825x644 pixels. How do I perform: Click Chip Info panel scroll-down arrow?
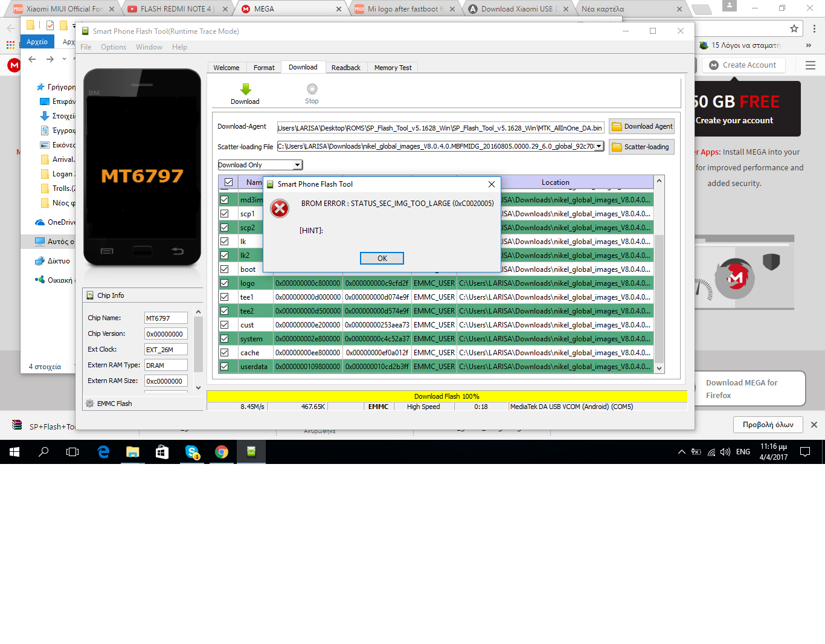[x=198, y=388]
